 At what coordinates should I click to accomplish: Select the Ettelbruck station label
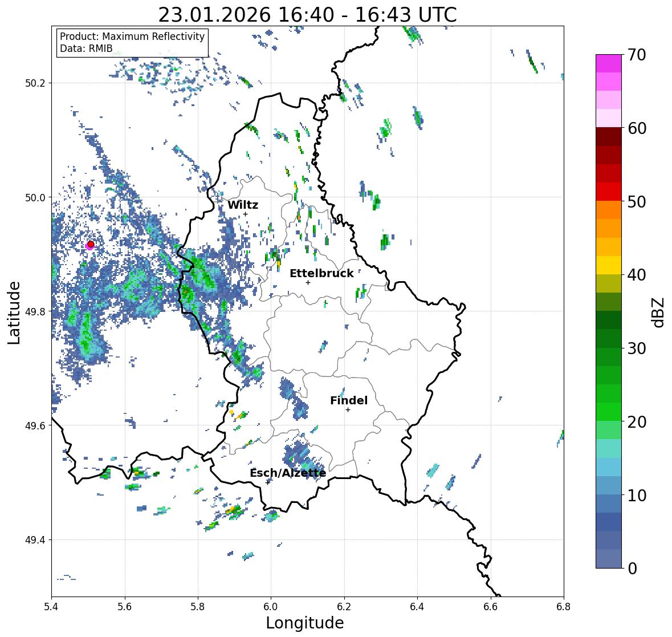pyautogui.click(x=321, y=274)
